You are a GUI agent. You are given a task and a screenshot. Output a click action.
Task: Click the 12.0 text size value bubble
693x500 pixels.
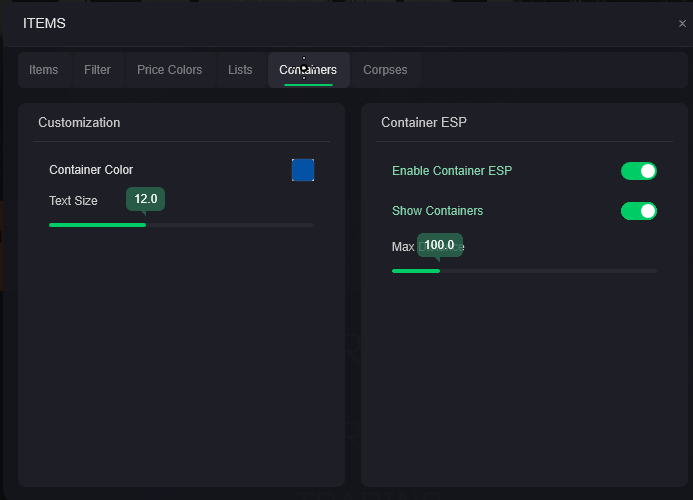[x=145, y=199]
